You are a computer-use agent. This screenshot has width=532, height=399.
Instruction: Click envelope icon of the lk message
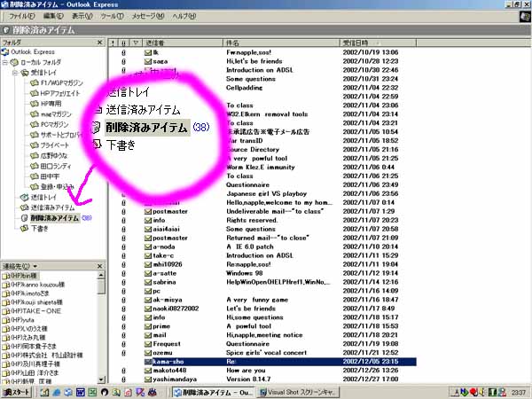pos(147,52)
